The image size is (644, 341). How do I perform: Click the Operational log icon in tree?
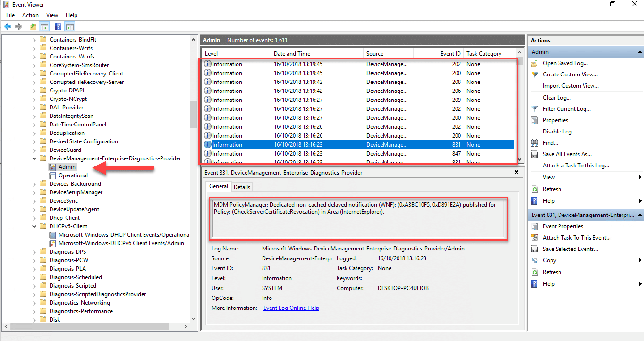point(52,175)
